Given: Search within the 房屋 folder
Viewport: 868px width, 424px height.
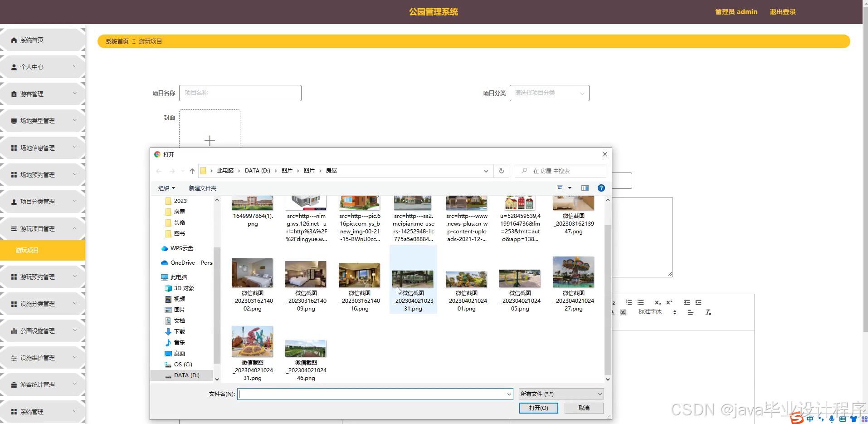Looking at the screenshot, I should (x=560, y=171).
